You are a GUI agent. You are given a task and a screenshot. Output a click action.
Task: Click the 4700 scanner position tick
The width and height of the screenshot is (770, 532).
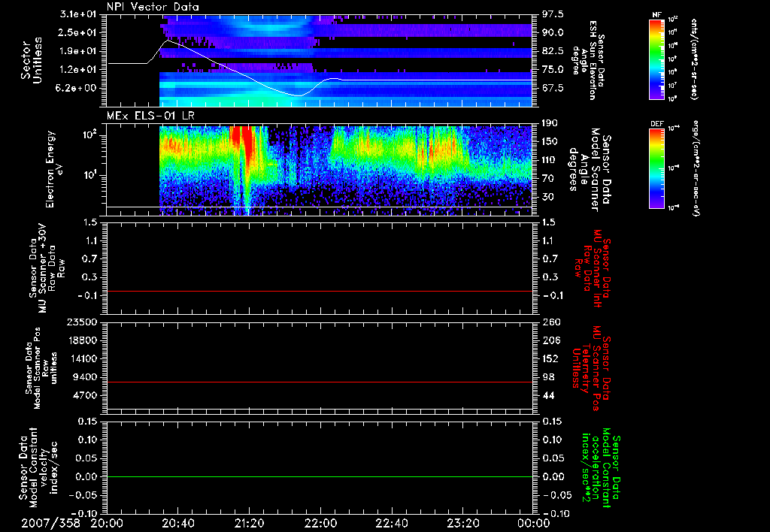pyautogui.click(x=85, y=395)
